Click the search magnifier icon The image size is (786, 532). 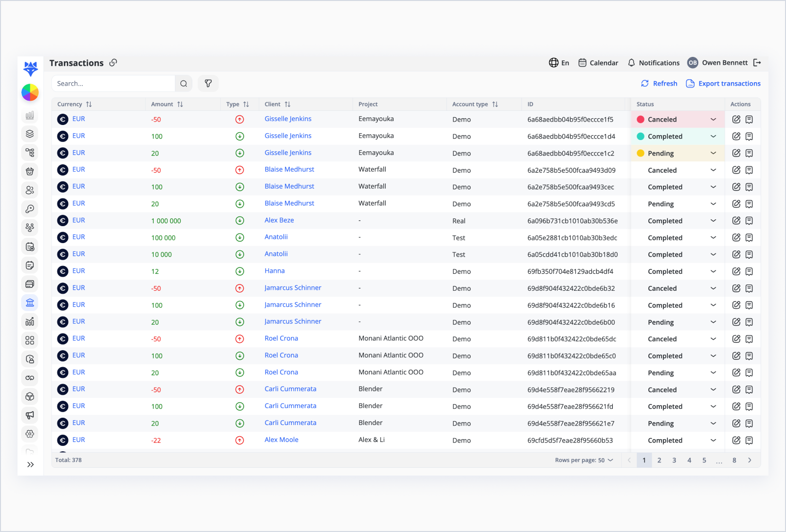183,84
